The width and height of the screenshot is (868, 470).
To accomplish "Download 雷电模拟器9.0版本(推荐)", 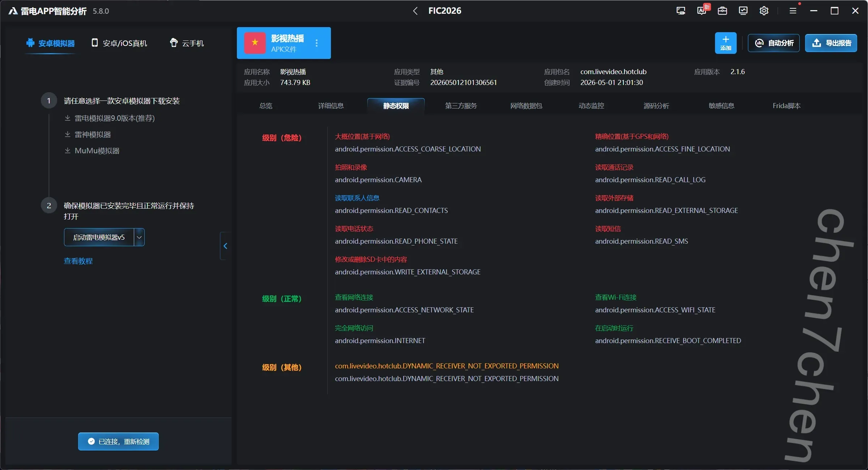I will (110, 118).
